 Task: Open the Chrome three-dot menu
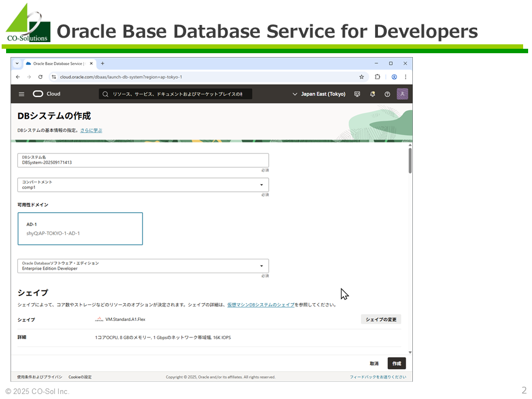(406, 77)
